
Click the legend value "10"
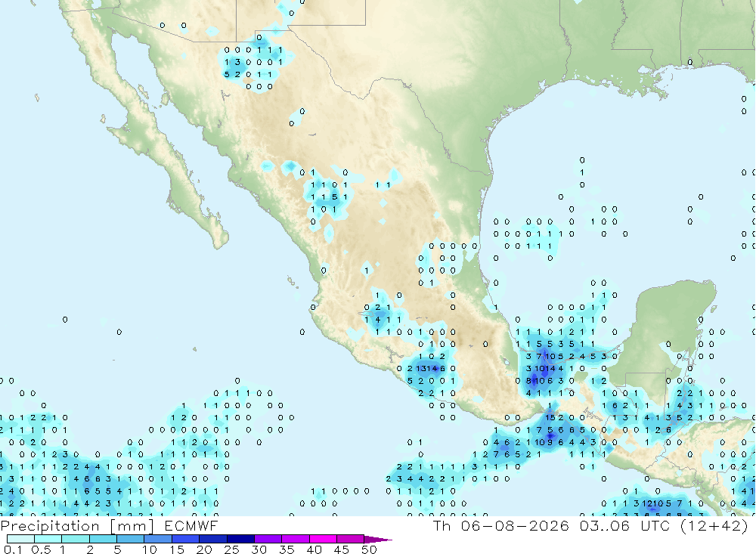click(150, 549)
